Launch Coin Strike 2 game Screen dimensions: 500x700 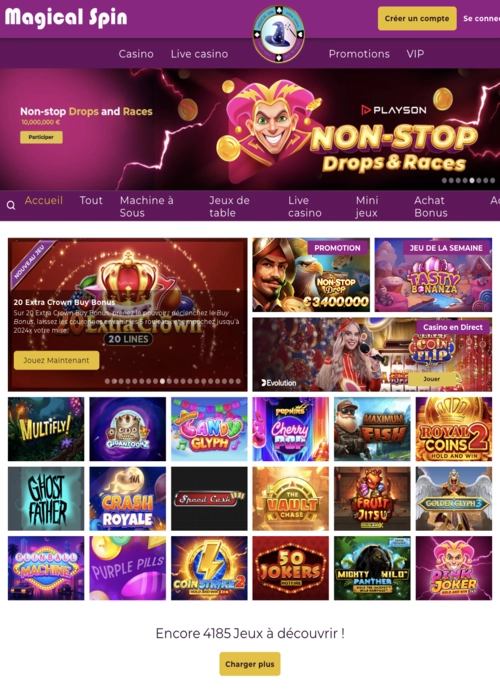click(x=209, y=568)
